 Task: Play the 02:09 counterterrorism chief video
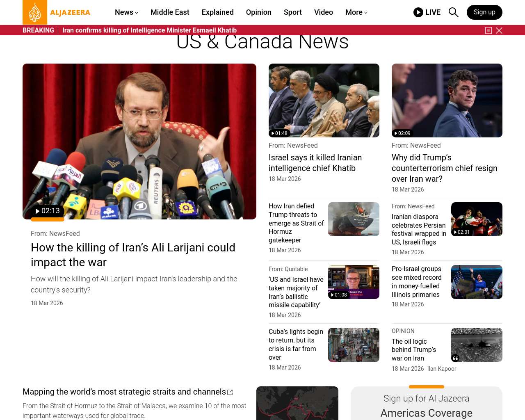click(x=402, y=133)
